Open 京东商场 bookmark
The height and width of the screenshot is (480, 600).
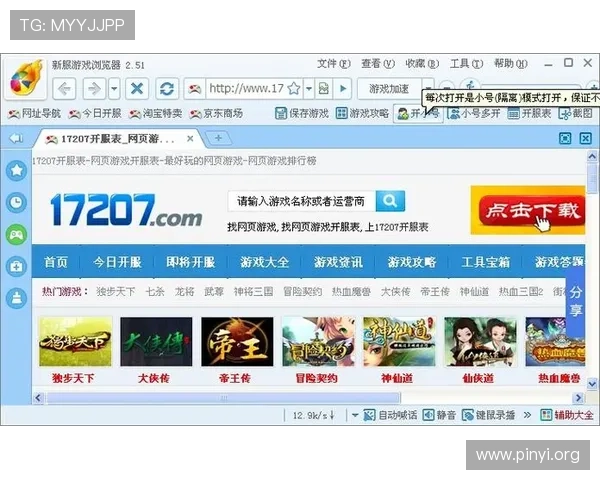pos(216,113)
